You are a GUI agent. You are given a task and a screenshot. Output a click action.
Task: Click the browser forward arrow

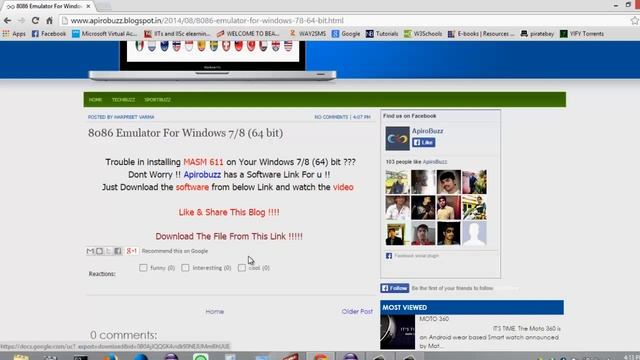21,20
